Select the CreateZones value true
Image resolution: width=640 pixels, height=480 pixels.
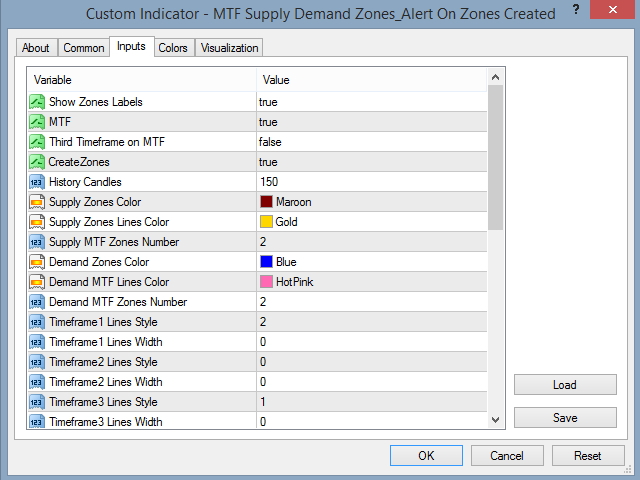[268, 162]
